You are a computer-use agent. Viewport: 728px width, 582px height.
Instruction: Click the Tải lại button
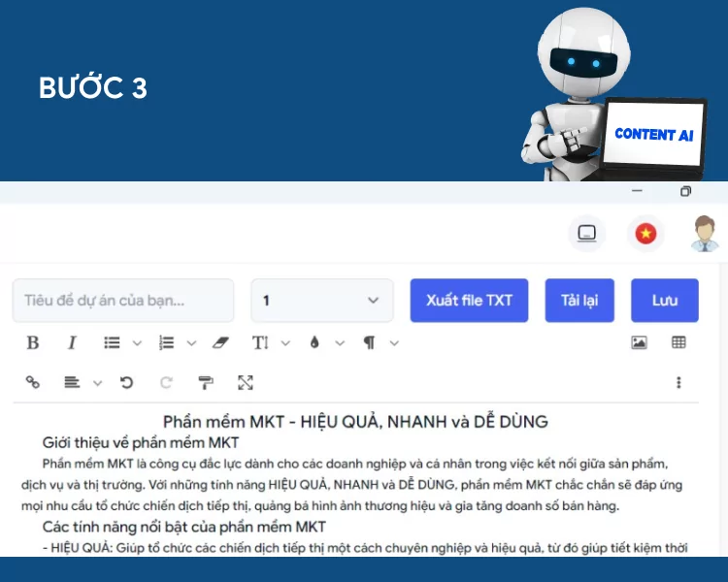pos(579,301)
